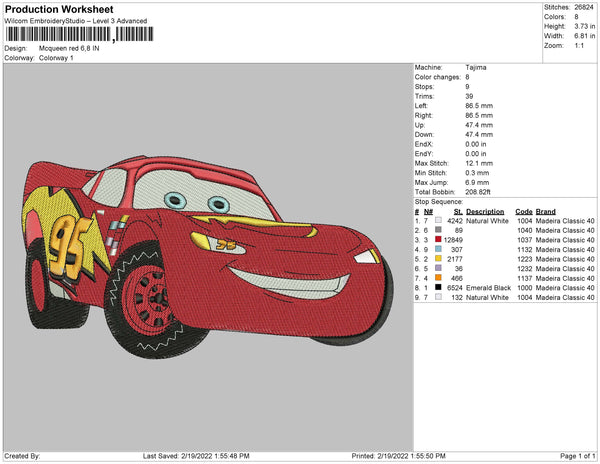Click thread code 1040 in row 2

click(x=524, y=230)
